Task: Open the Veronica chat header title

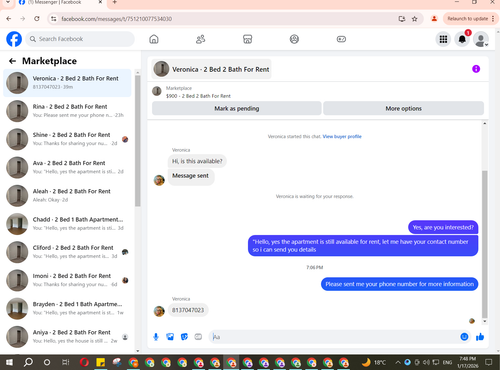Action: pyautogui.click(x=211, y=69)
